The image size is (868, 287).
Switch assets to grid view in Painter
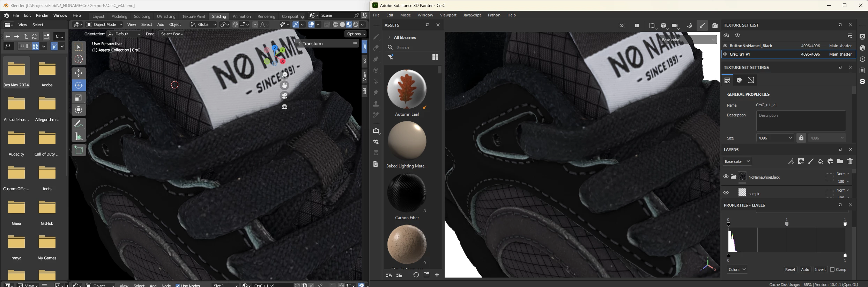click(435, 57)
